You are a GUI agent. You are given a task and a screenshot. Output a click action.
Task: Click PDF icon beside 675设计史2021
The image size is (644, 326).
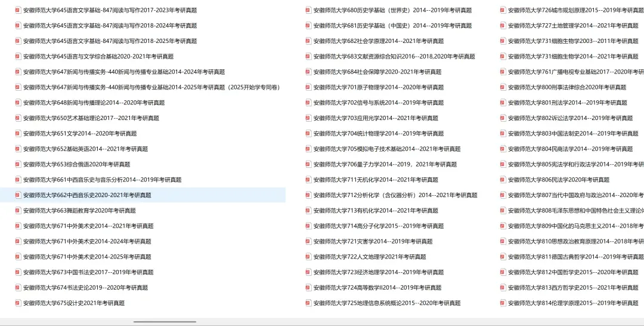coord(18,303)
